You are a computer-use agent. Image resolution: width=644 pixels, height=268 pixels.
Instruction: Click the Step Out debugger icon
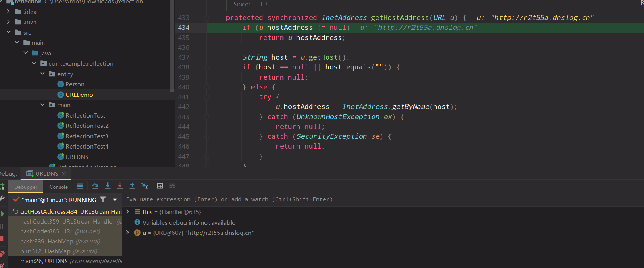pyautogui.click(x=132, y=186)
